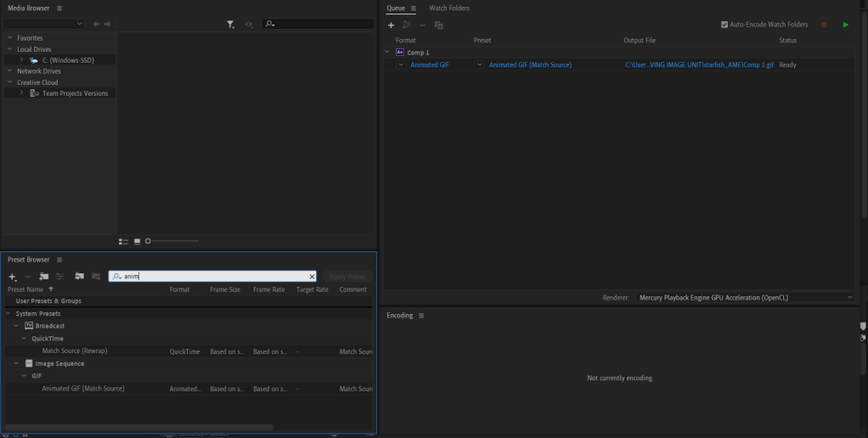
Task: Collapse the Comp 1 queue item
Action: [x=387, y=53]
